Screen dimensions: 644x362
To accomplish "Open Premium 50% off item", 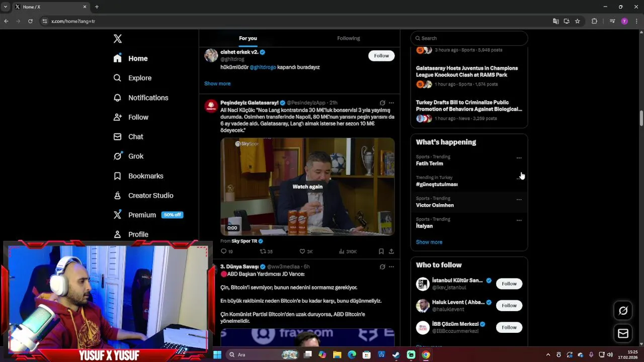I will 148,215.
